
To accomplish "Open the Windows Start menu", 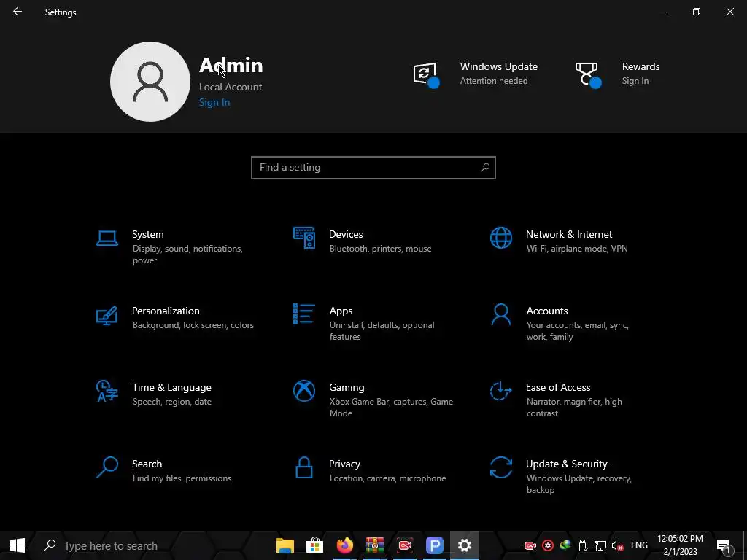I will coord(18,545).
